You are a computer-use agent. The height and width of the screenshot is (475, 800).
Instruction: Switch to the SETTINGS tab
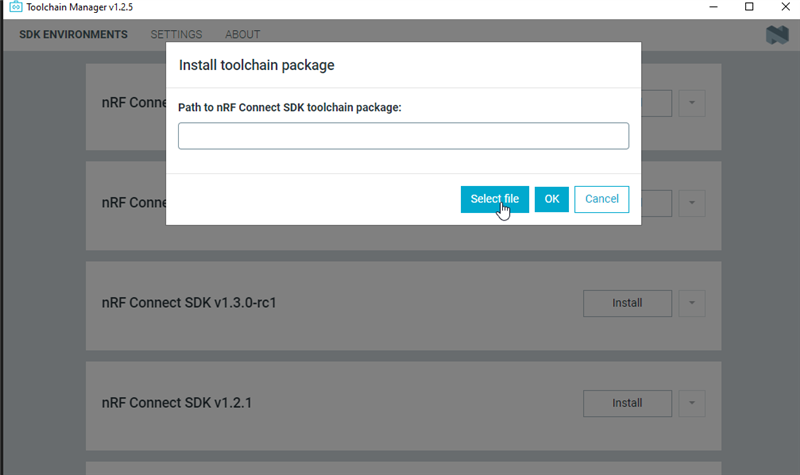pyautogui.click(x=176, y=35)
